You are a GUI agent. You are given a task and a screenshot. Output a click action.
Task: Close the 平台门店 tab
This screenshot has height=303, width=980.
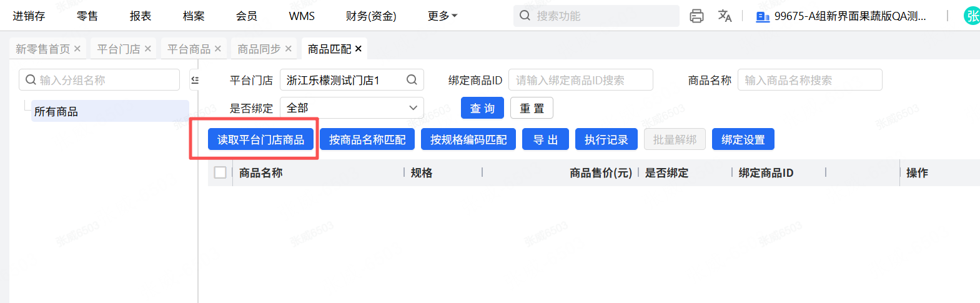(x=148, y=49)
